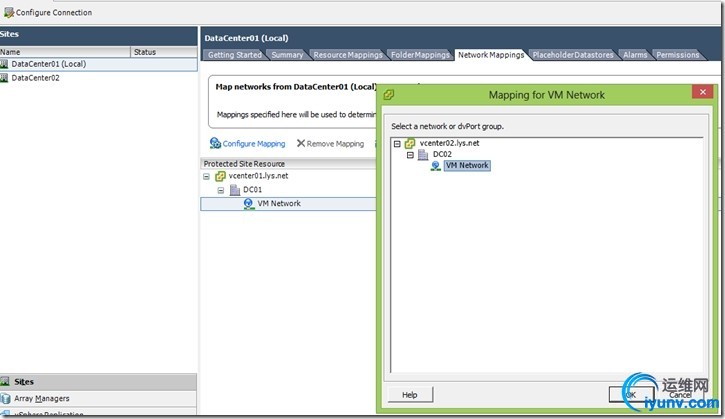Click the vcenter01.lys.net server icon
Viewport: 725px width, 419px height.
click(x=221, y=176)
